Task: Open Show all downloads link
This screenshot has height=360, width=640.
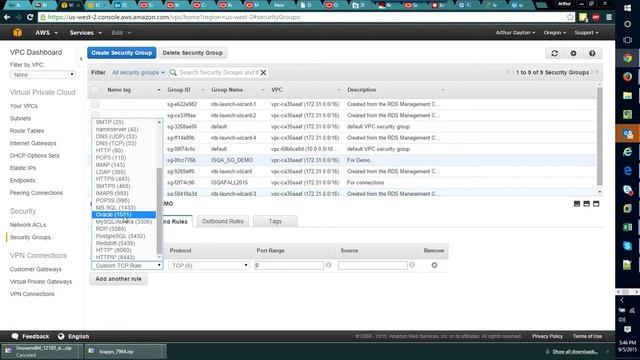Action: click(575, 351)
